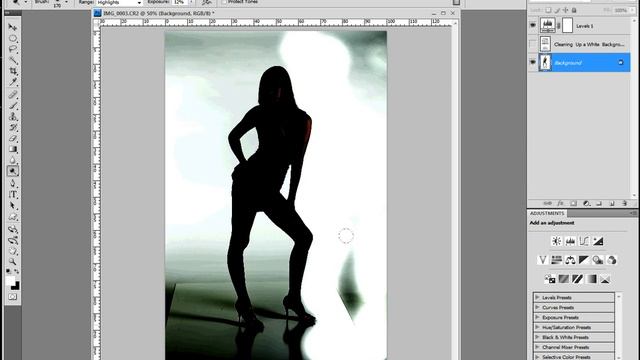This screenshot has height=360, width=640.
Task: Click the foreground color swatch
Action: click(10, 281)
